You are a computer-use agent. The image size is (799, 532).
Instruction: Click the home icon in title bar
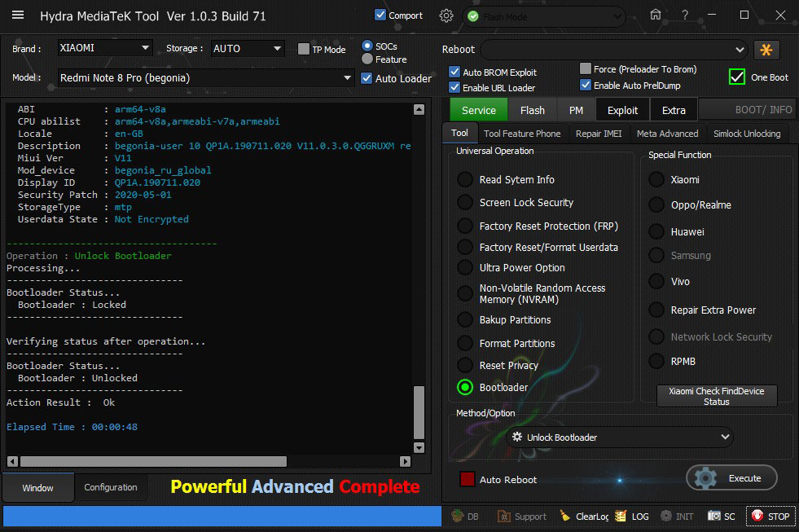pyautogui.click(x=655, y=15)
